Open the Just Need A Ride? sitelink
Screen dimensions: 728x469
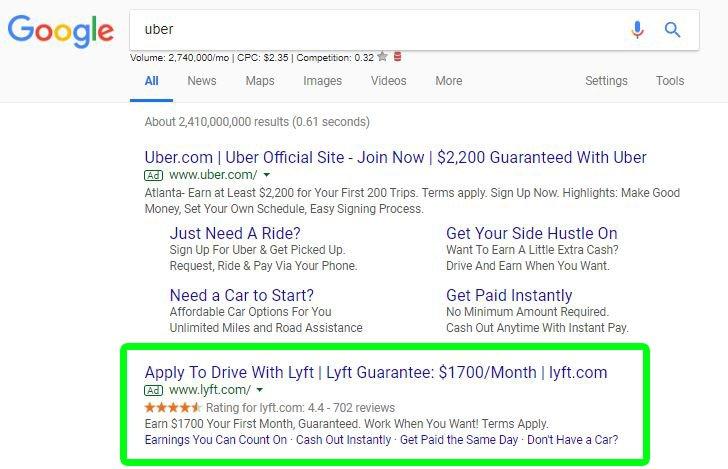point(235,233)
